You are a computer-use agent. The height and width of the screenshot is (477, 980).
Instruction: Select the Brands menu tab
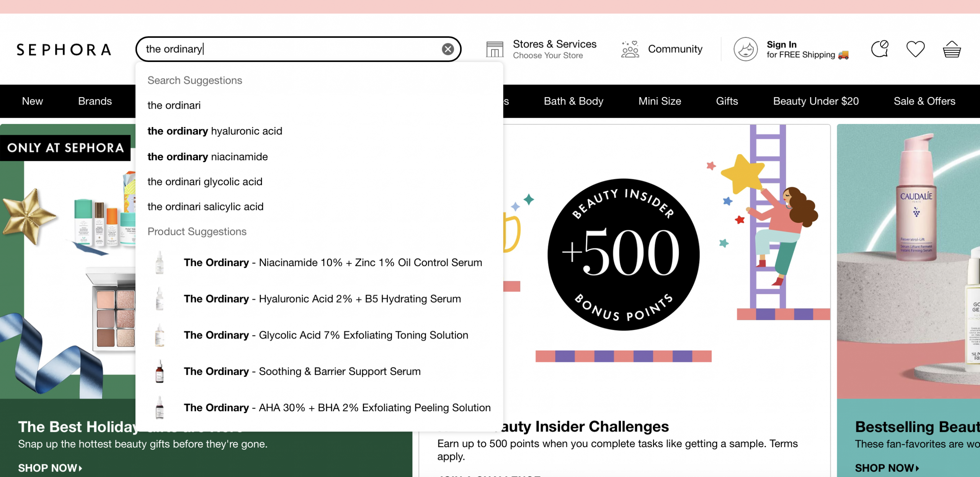point(95,101)
